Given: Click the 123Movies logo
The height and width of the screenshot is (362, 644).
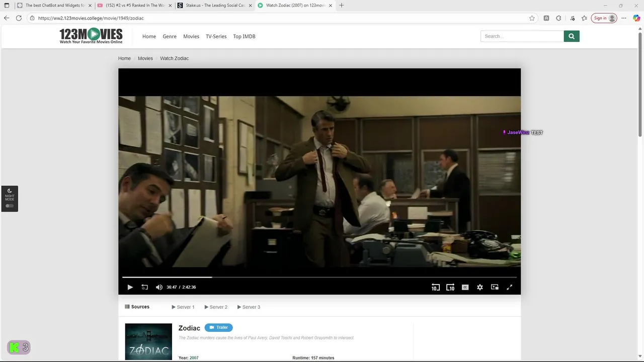Looking at the screenshot, I should coord(91,36).
